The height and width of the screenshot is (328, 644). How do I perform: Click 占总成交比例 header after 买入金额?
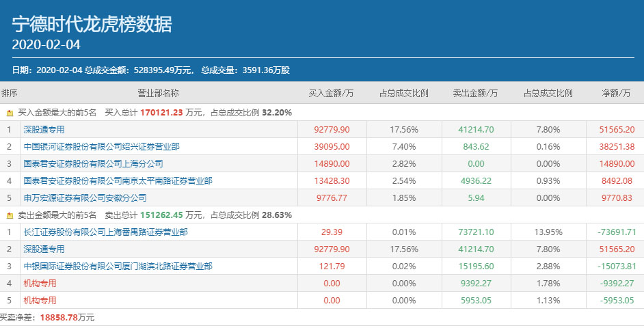click(403, 93)
